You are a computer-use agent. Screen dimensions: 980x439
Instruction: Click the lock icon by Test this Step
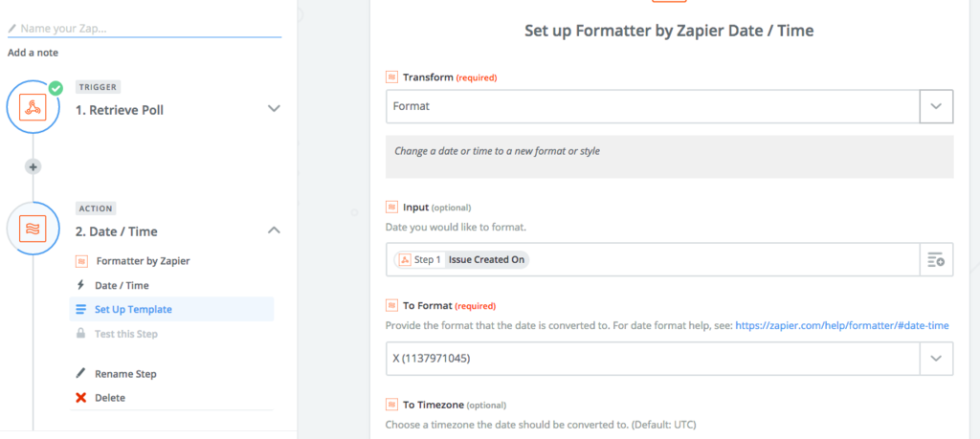(80, 334)
